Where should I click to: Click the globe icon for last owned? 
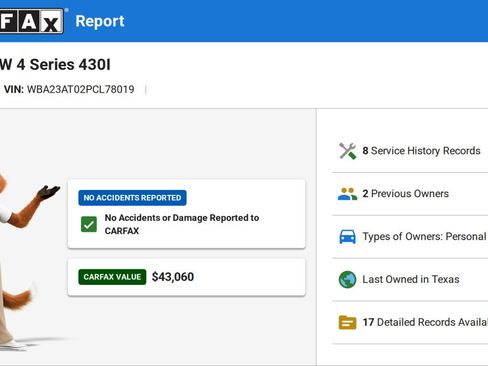(x=347, y=279)
